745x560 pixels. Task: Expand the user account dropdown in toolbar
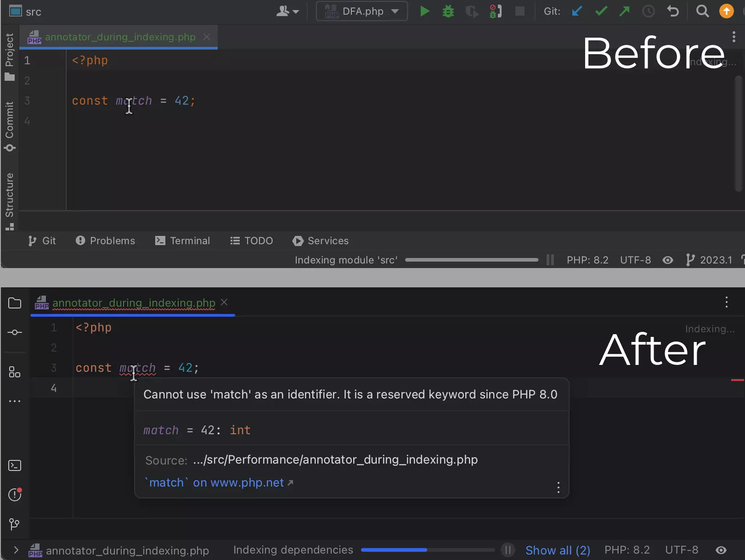click(288, 11)
